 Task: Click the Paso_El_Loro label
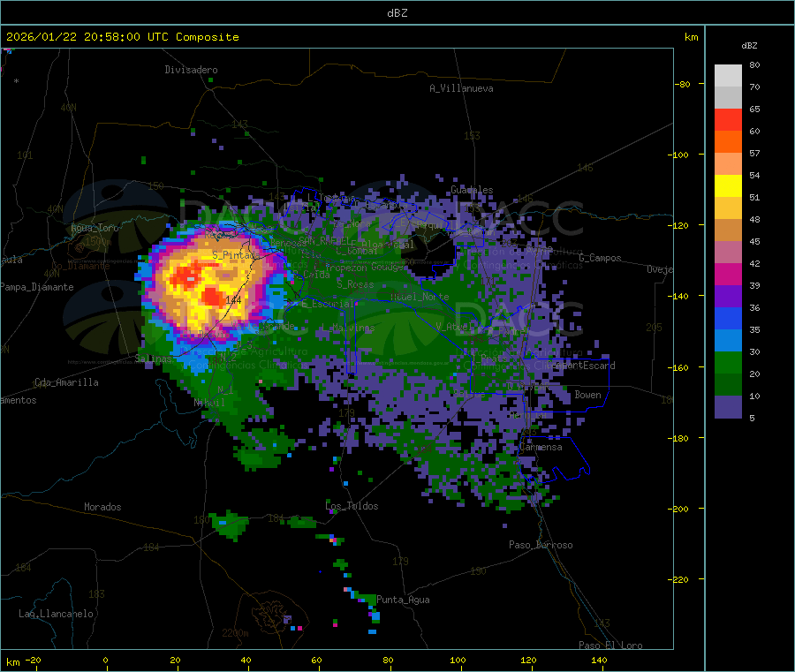[x=610, y=646]
